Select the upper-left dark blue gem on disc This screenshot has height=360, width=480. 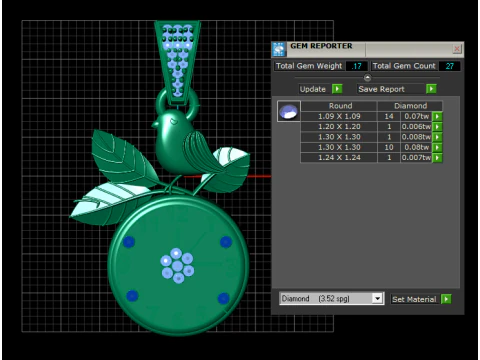[x=129, y=241]
